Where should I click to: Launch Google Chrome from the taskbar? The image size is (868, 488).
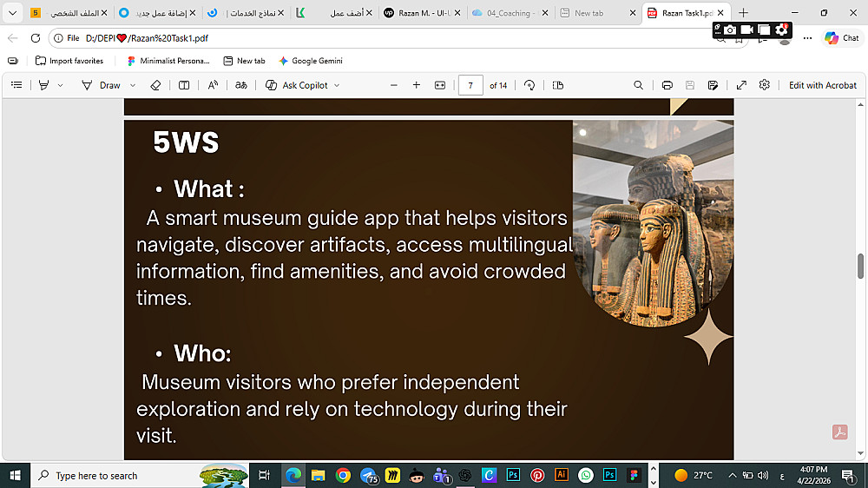coord(343,475)
